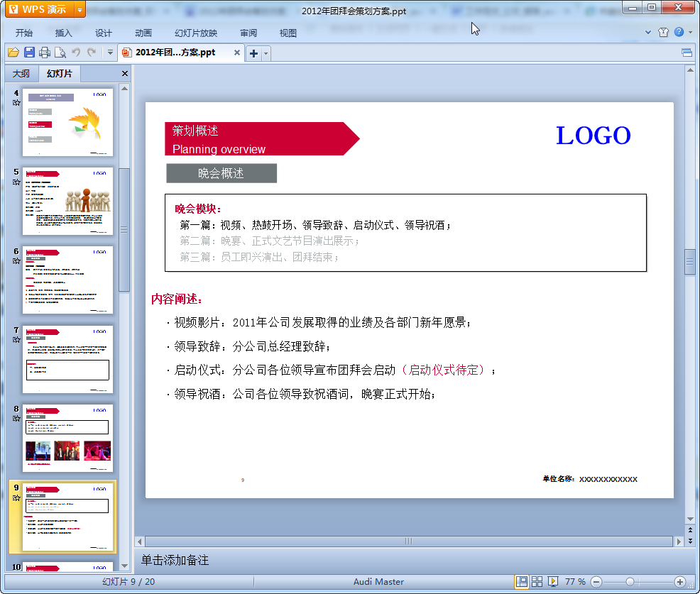700x594 pixels.
Task: Click slide editor vertical scroll down arrow
Action: click(x=690, y=519)
